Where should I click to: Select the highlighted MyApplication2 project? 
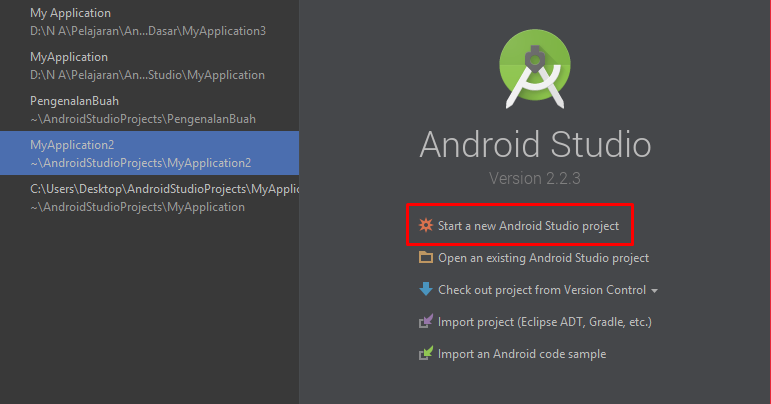(149, 153)
